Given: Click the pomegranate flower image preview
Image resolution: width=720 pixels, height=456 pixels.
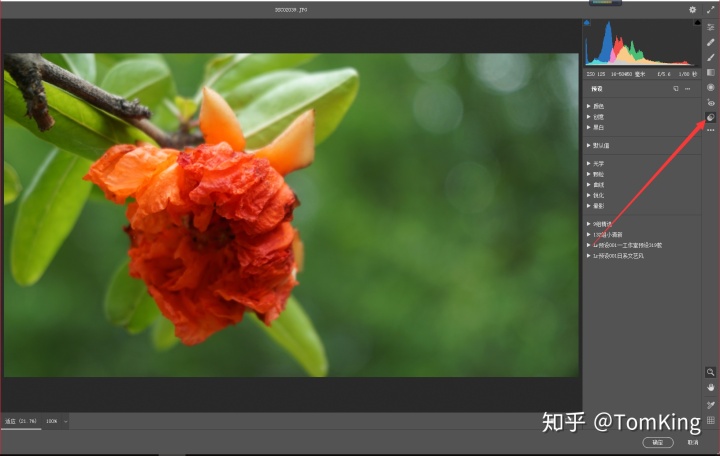Looking at the screenshot, I should coord(291,215).
